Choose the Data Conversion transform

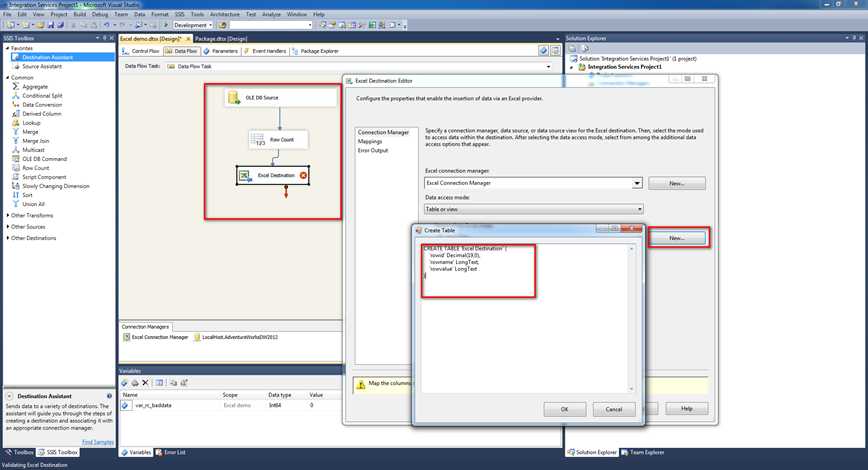pos(42,105)
